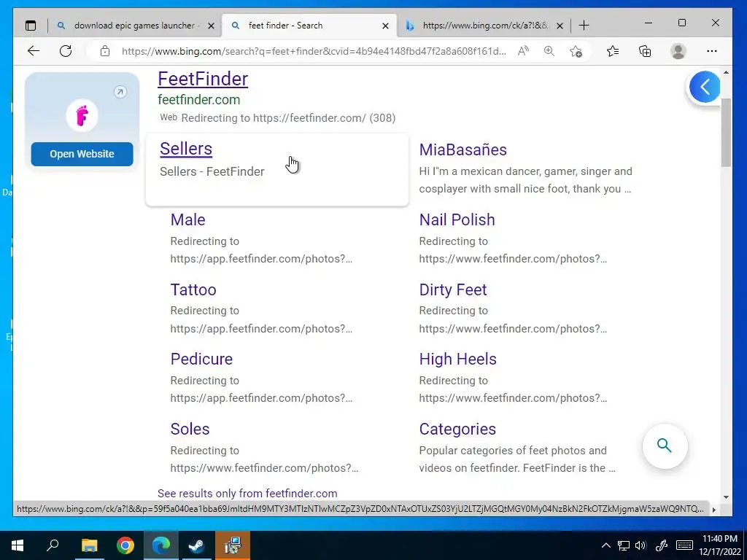747x560 pixels.
Task: Switch to the bing.com/ck/a tab
Action: pyautogui.click(x=484, y=26)
